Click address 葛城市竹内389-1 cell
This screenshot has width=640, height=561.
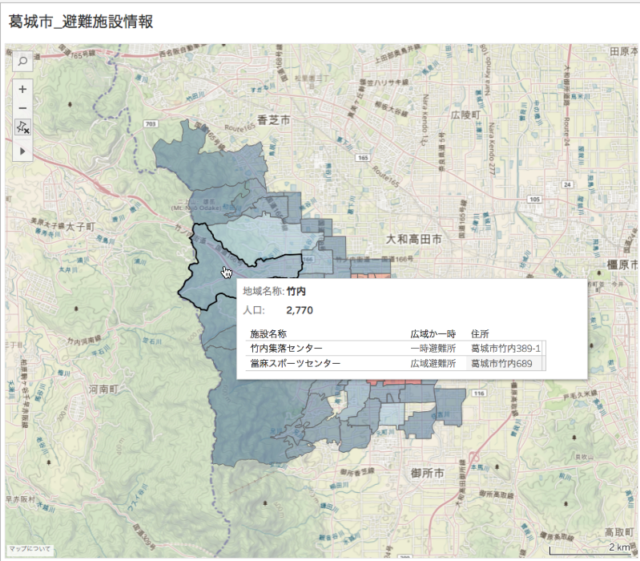[505, 348]
